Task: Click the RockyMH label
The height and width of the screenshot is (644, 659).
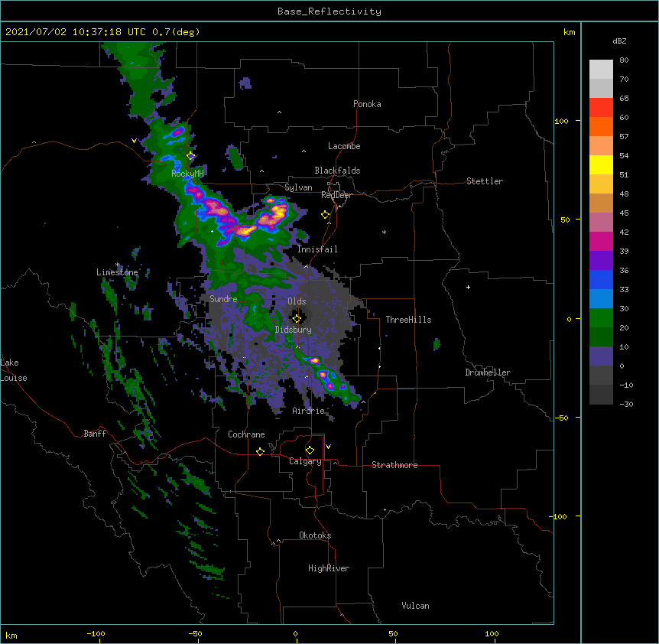Action: point(187,173)
